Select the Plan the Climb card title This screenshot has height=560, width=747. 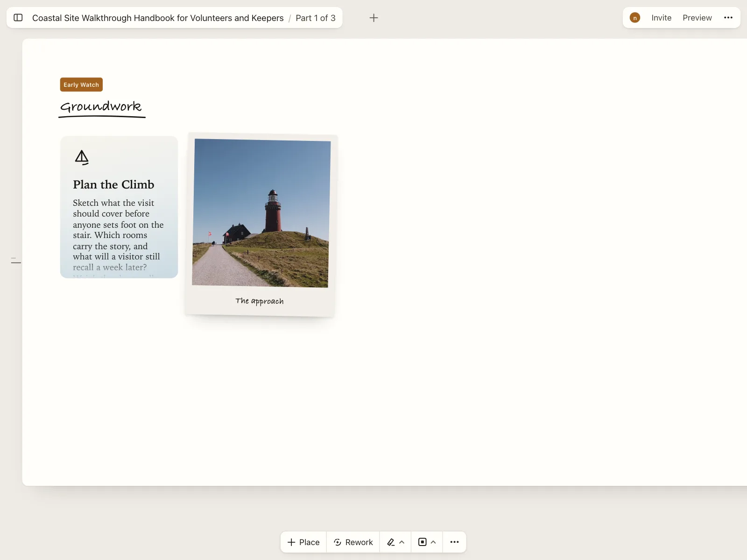[113, 184]
